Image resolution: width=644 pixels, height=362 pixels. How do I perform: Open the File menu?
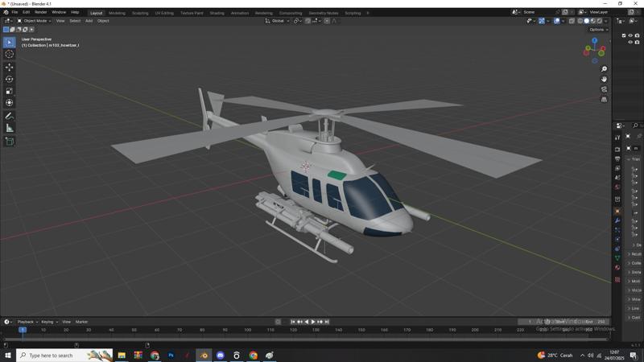[x=14, y=12]
